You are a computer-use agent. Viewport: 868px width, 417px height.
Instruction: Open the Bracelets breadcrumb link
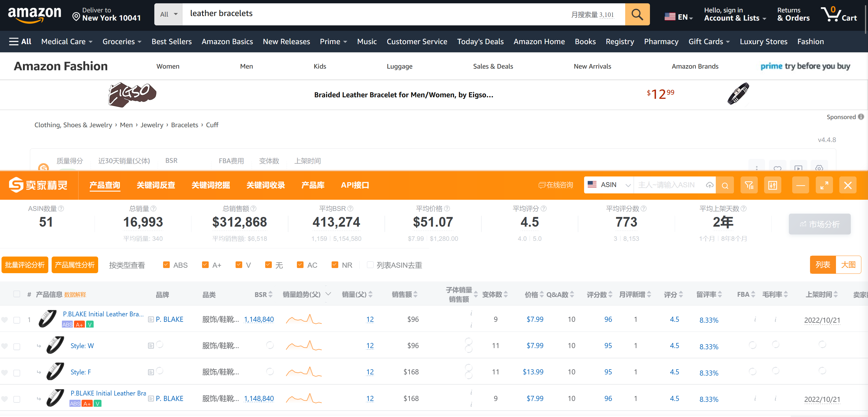185,125
